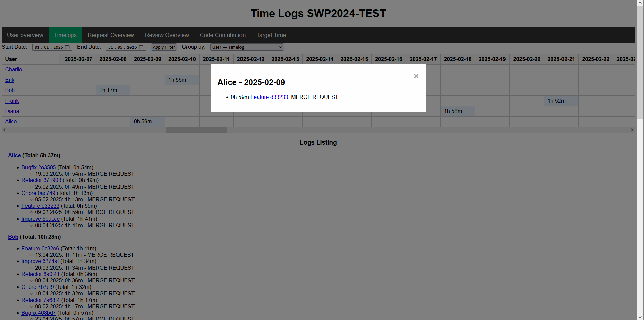This screenshot has width=644, height=320.
Task: Click Diana's 1h 58m time cell
Action: 457,111
